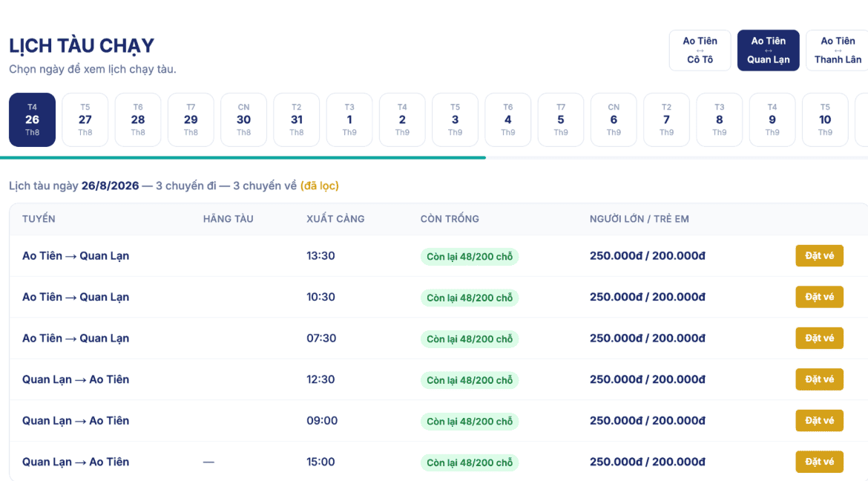Click the 'CÒN TRỐNG' column header

tap(450, 219)
